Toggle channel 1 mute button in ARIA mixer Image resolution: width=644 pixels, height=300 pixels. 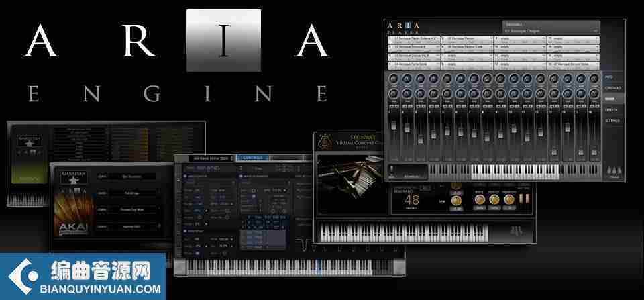click(391, 106)
